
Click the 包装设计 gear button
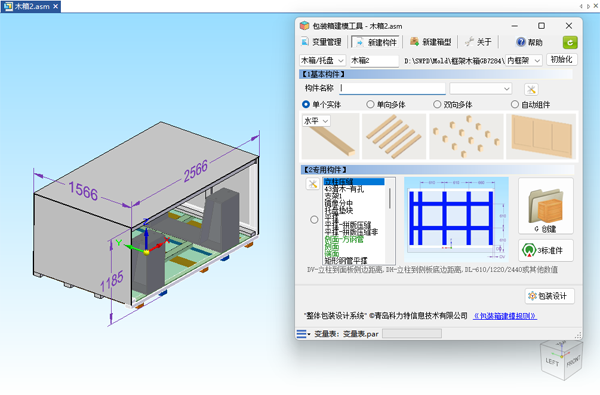[x=549, y=296]
